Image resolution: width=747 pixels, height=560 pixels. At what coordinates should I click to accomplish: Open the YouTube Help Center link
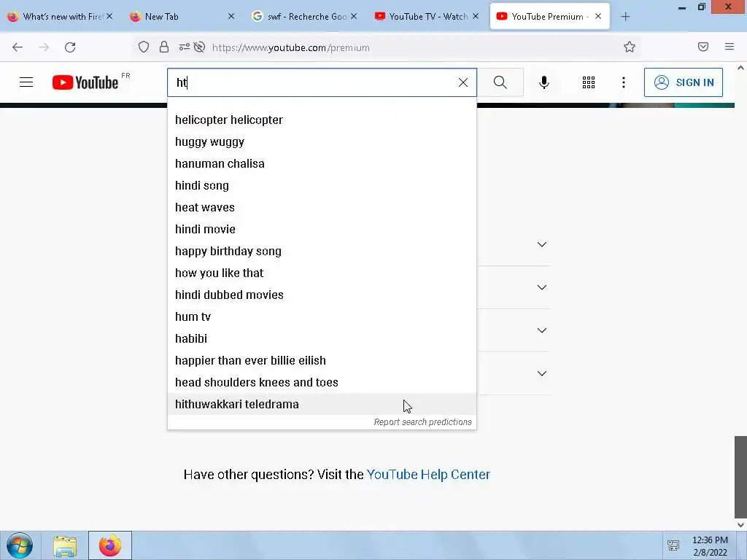428,475
